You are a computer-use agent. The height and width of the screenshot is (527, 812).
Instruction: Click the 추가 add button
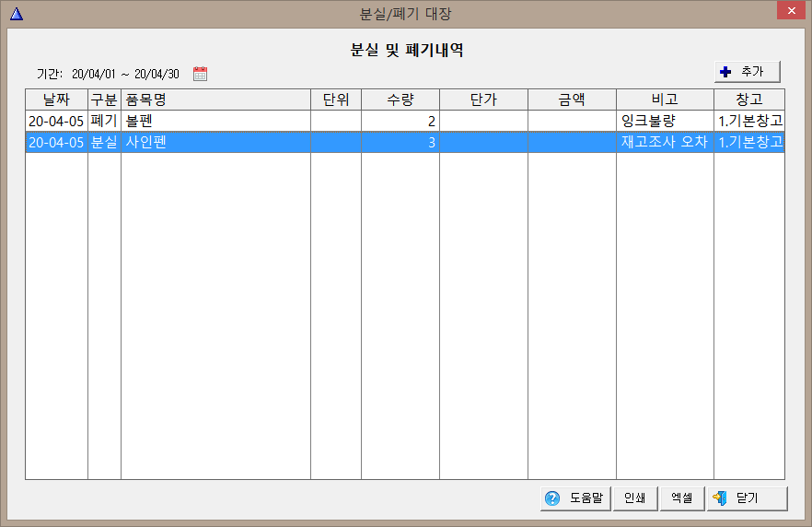click(x=747, y=72)
